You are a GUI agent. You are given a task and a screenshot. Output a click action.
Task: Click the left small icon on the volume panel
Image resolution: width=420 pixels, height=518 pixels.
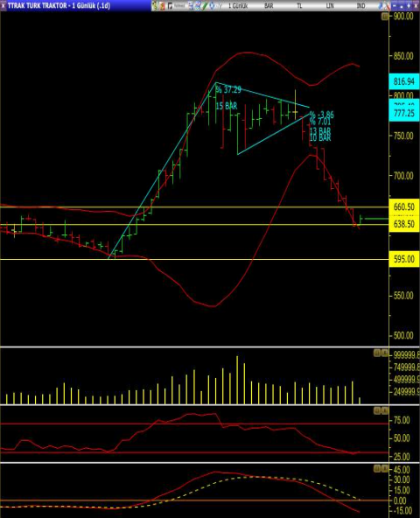[377, 353]
